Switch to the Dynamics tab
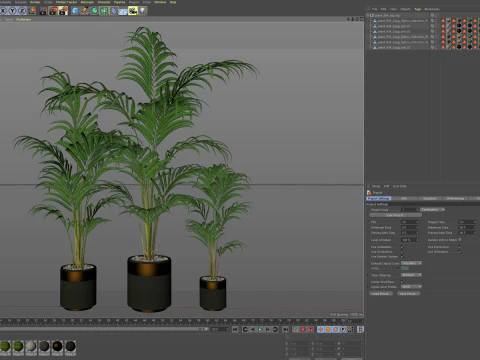 pyautogui.click(x=430, y=198)
